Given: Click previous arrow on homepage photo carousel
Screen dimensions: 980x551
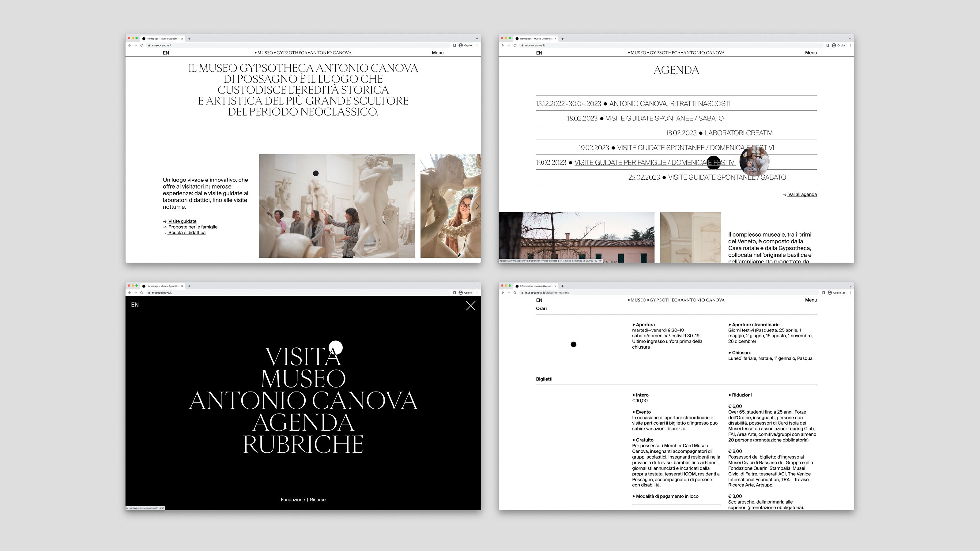Looking at the screenshot, I should [x=264, y=206].
